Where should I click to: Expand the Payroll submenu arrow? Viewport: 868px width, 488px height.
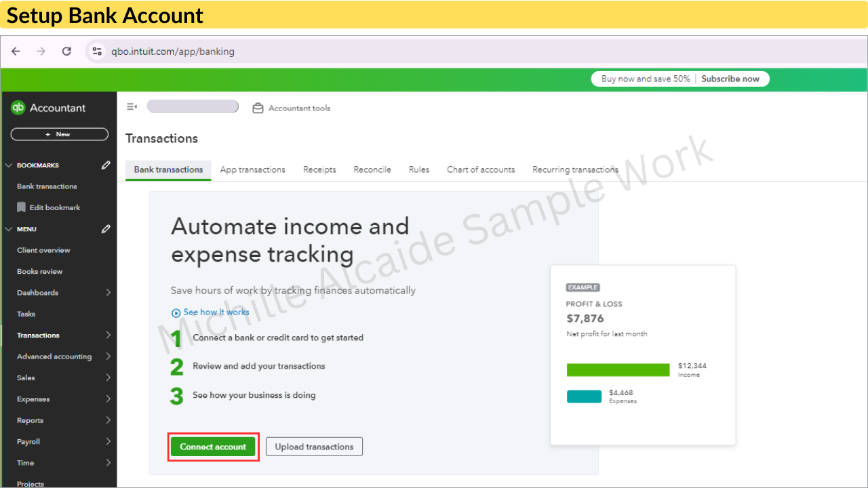[108, 442]
